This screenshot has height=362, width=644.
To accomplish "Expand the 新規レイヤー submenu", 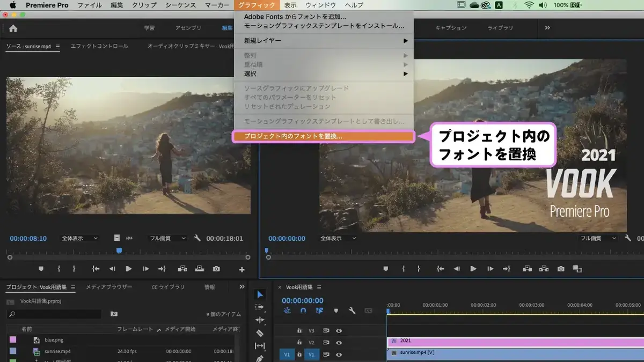I will tap(324, 40).
